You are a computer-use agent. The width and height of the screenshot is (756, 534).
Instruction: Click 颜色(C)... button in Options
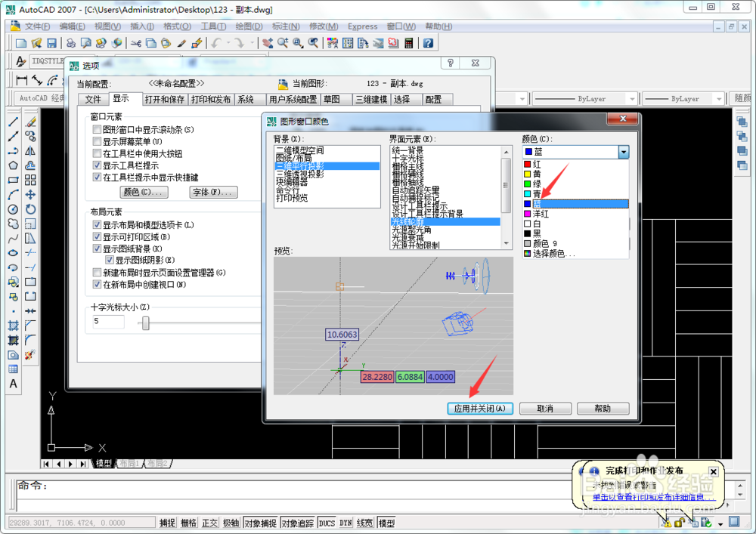click(x=144, y=192)
